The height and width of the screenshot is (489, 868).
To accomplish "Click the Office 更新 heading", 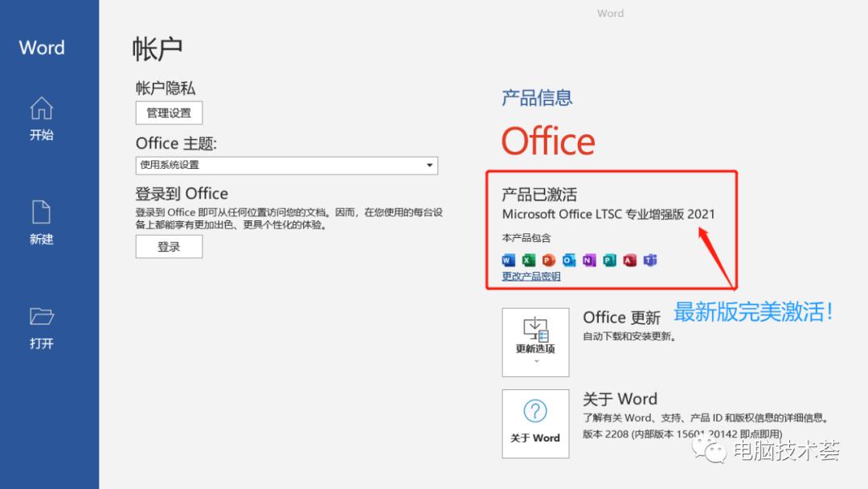I will 621,318.
